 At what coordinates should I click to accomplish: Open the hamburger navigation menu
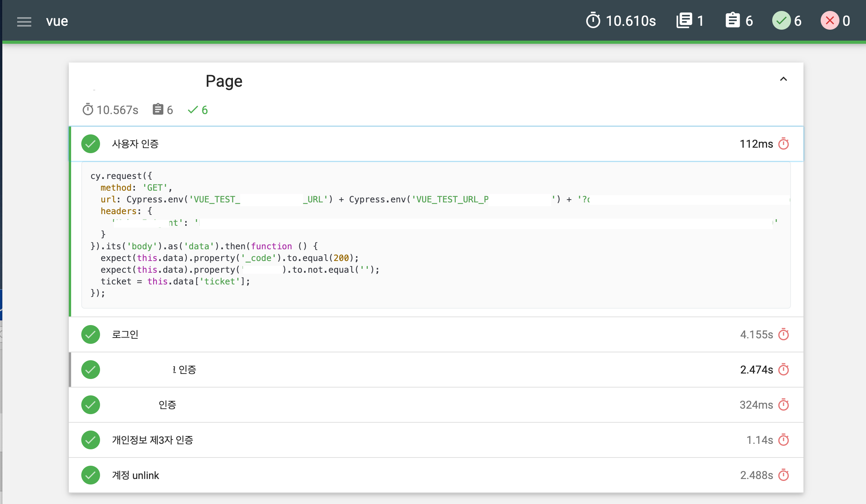[24, 21]
